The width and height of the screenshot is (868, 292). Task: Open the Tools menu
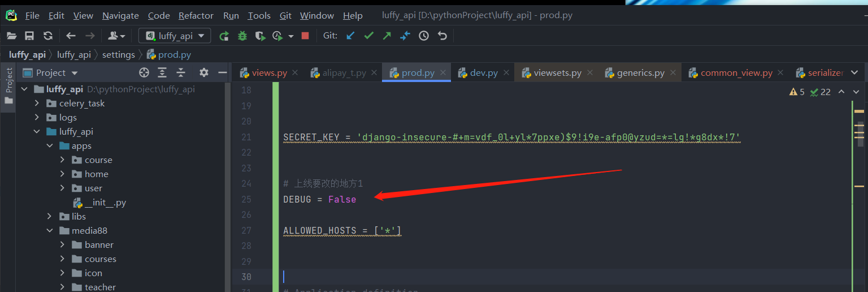coord(259,15)
